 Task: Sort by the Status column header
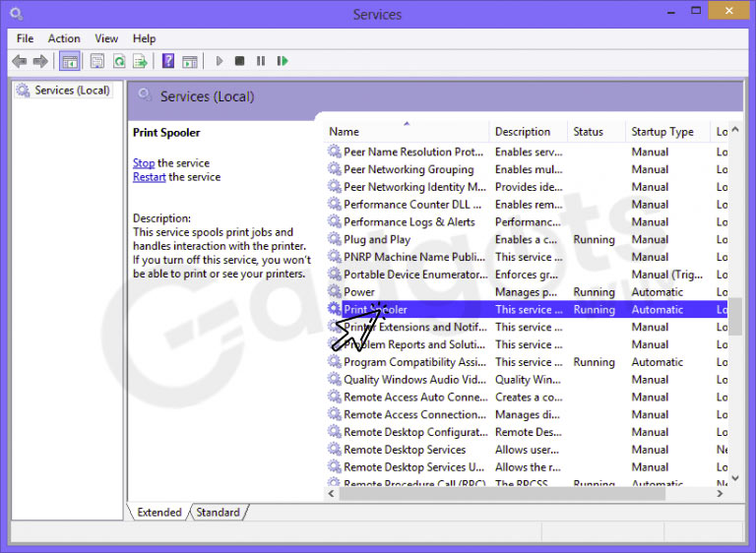point(596,132)
